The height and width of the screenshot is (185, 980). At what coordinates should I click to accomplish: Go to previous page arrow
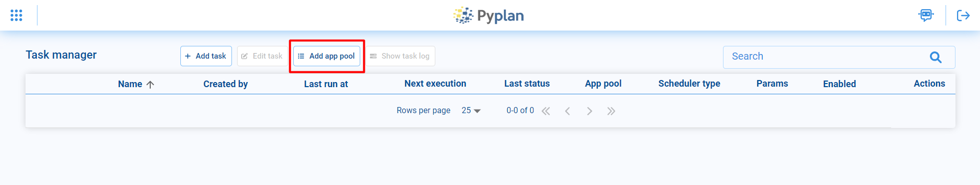(x=568, y=111)
